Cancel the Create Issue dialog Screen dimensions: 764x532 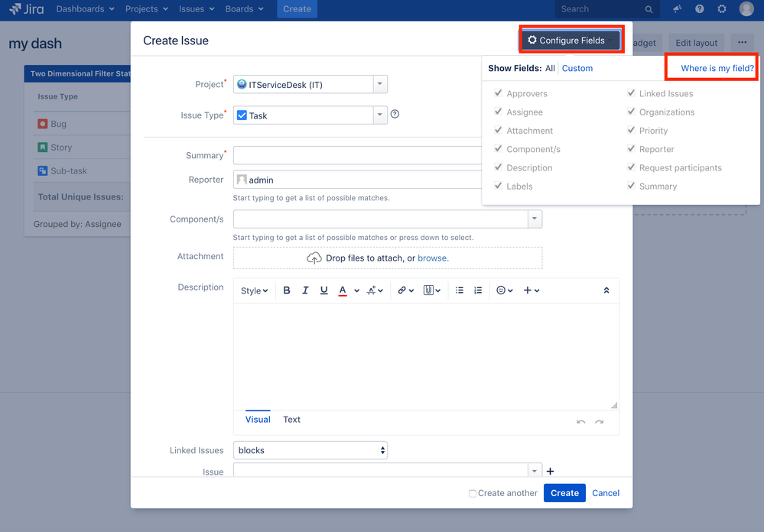pos(606,493)
